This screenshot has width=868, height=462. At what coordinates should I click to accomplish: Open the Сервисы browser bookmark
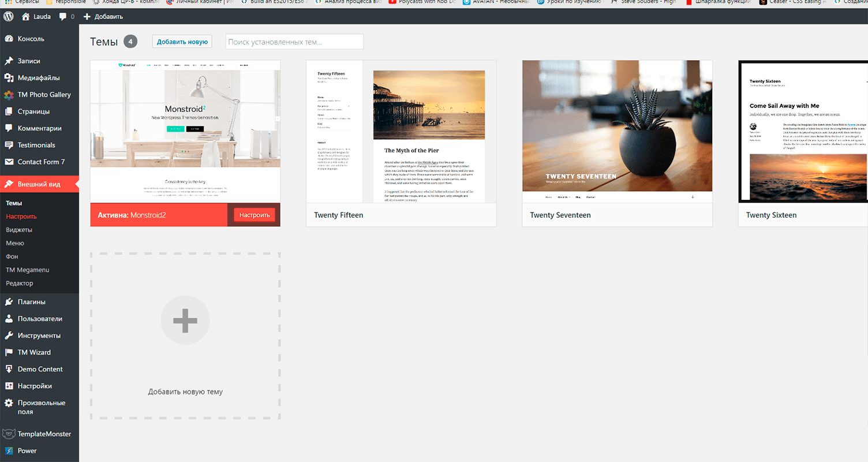coord(21,2)
